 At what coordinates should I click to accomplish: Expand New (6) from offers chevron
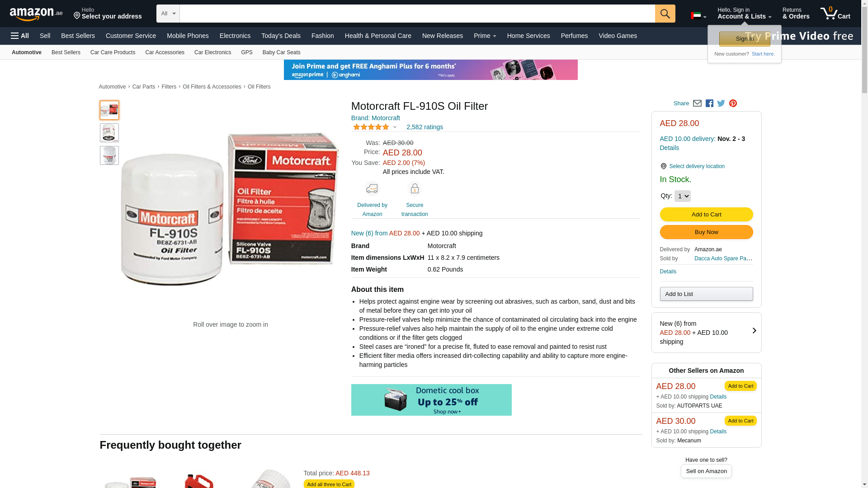(754, 331)
